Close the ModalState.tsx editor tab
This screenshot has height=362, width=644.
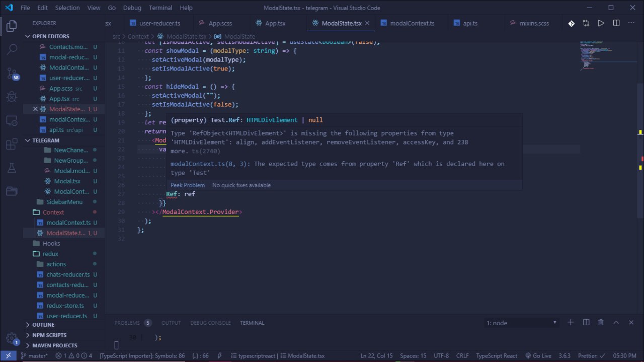(367, 23)
